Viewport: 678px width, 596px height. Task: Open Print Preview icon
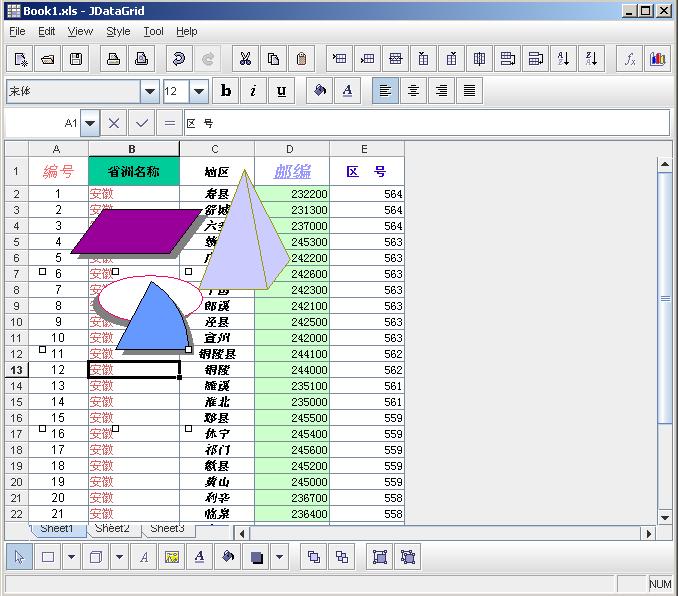(x=141, y=59)
